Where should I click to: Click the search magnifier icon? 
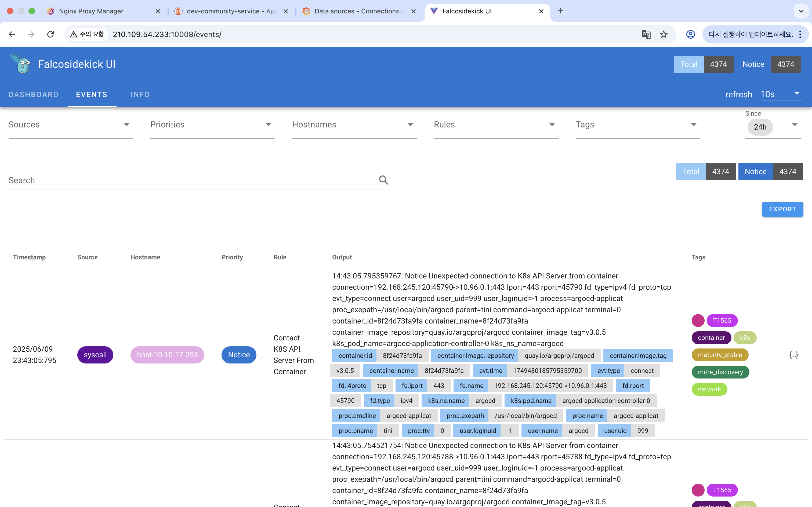383,180
